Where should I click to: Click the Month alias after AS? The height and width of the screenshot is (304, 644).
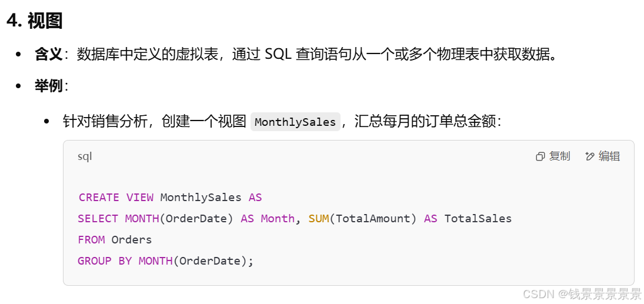coord(278,219)
